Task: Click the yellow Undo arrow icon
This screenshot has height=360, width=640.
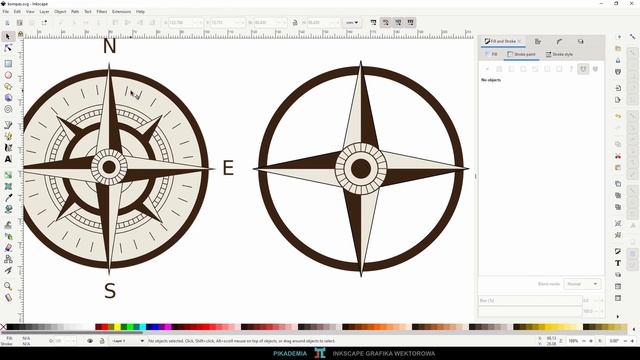Action: [618, 116]
